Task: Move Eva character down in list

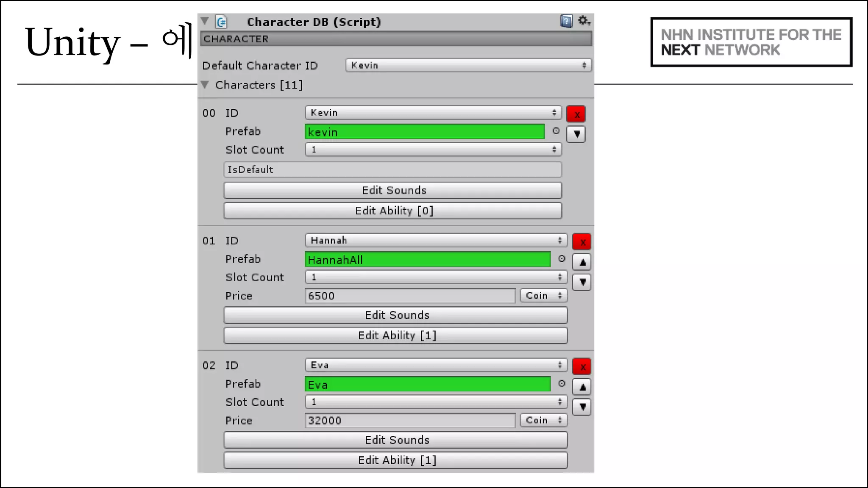Action: click(582, 407)
